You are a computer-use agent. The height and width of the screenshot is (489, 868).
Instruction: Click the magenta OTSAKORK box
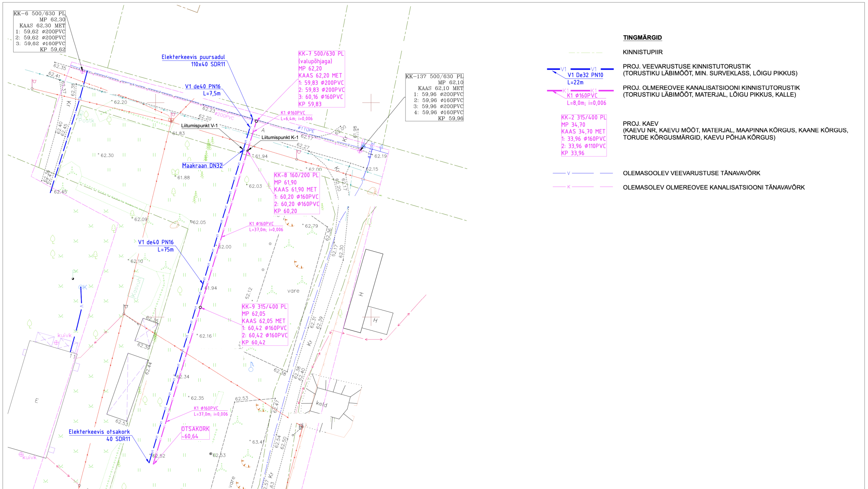pos(195,433)
